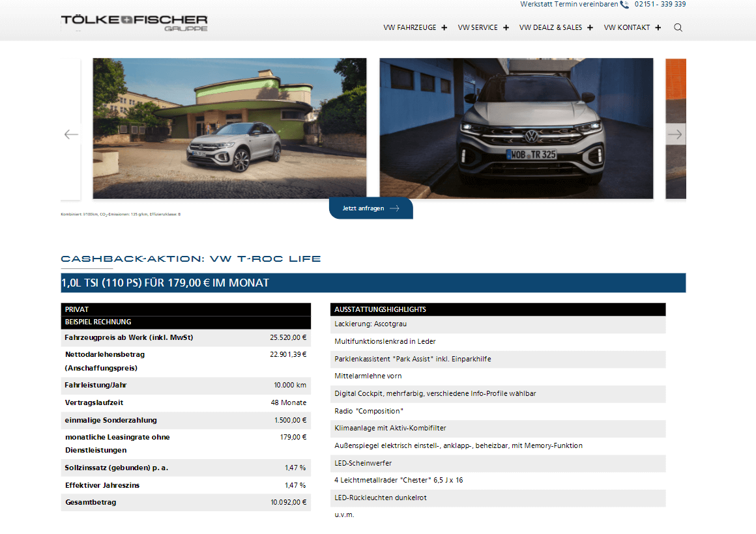Viewport: 756px width, 534px height.
Task: Click the Digital Cockpit row
Action: (498, 394)
